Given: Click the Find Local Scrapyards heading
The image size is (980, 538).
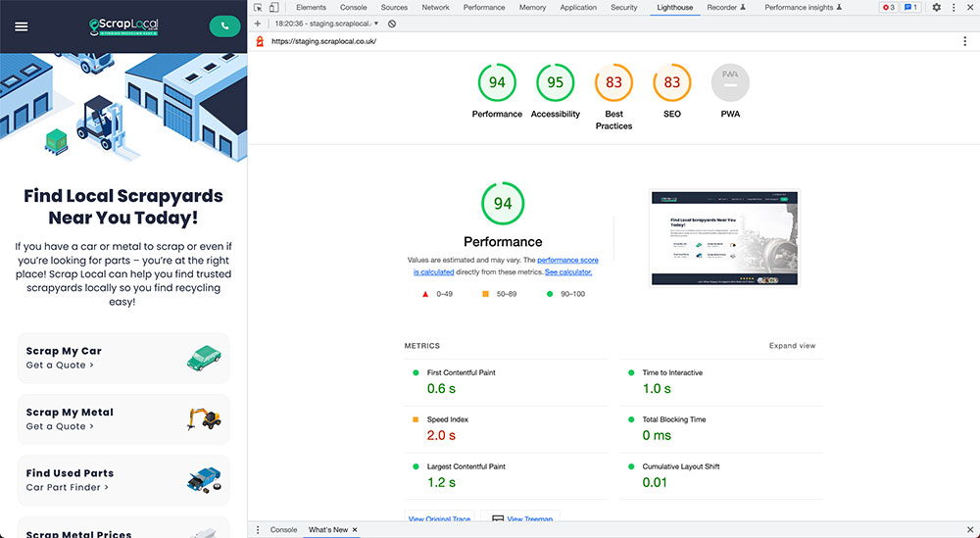Looking at the screenshot, I should pos(123,207).
